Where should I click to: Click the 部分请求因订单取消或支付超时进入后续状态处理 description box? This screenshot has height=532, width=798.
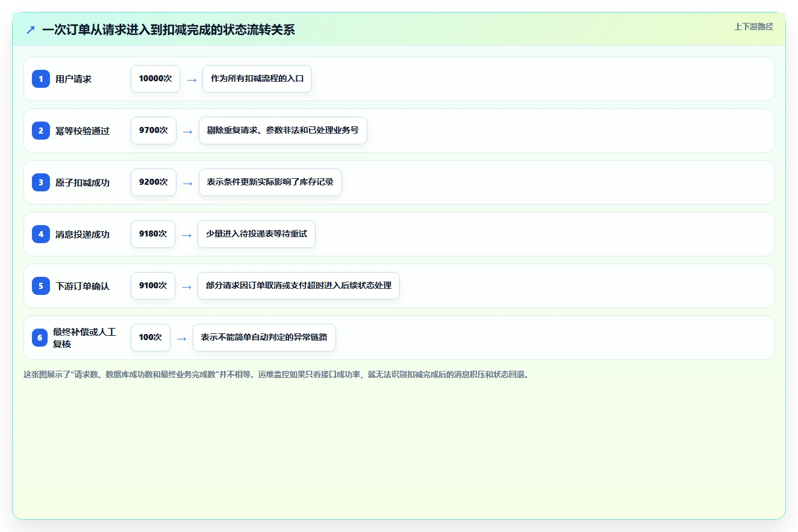pos(299,286)
